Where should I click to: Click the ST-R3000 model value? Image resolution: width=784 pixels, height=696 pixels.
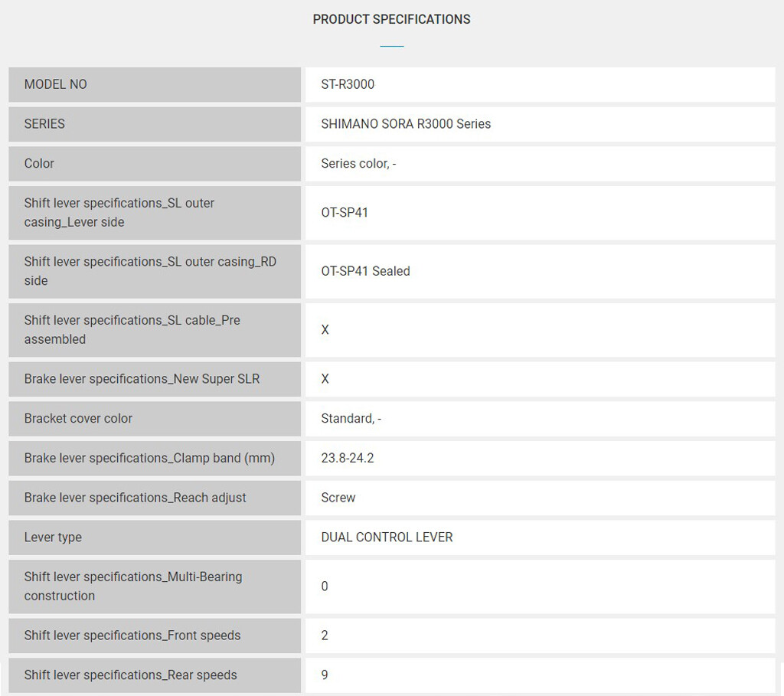[x=348, y=84]
